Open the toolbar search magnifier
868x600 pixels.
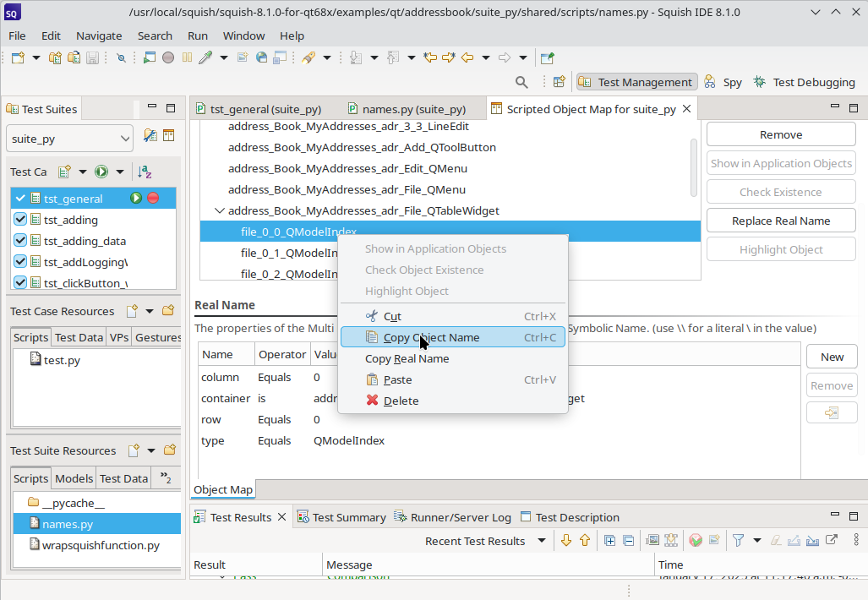521,82
